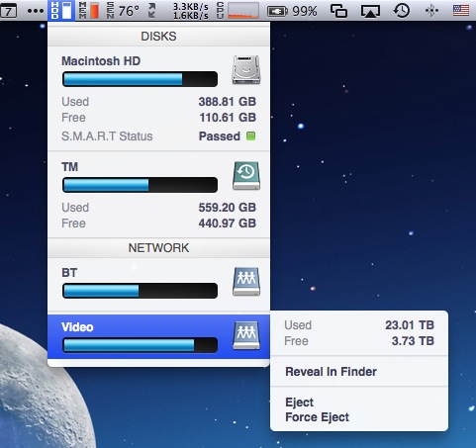
Task: Open the CPU usage graph item
Action: click(x=238, y=11)
